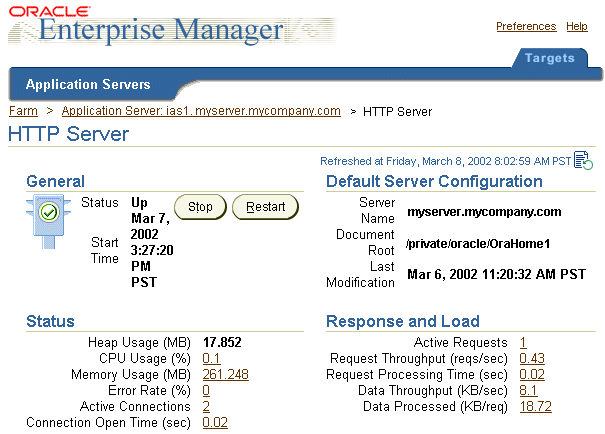Click the Mar 7, 2002 start time value
The width and height of the screenshot is (605, 434).
[152, 250]
